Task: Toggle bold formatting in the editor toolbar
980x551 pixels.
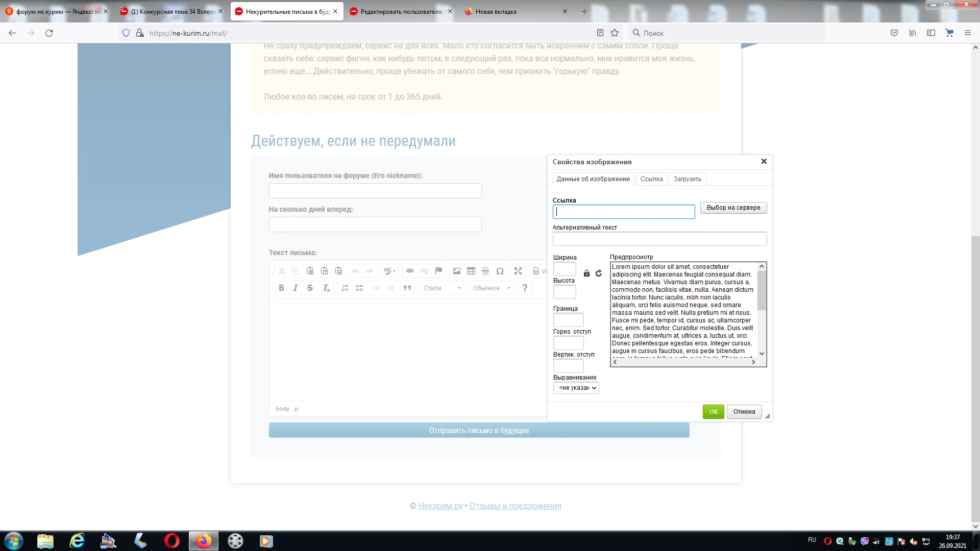Action: pyautogui.click(x=281, y=288)
